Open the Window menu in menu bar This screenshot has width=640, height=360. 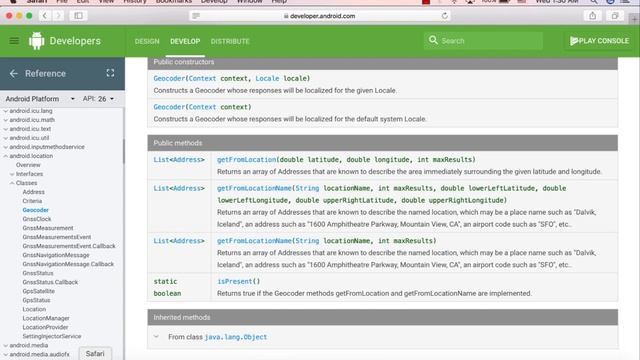[x=249, y=2]
